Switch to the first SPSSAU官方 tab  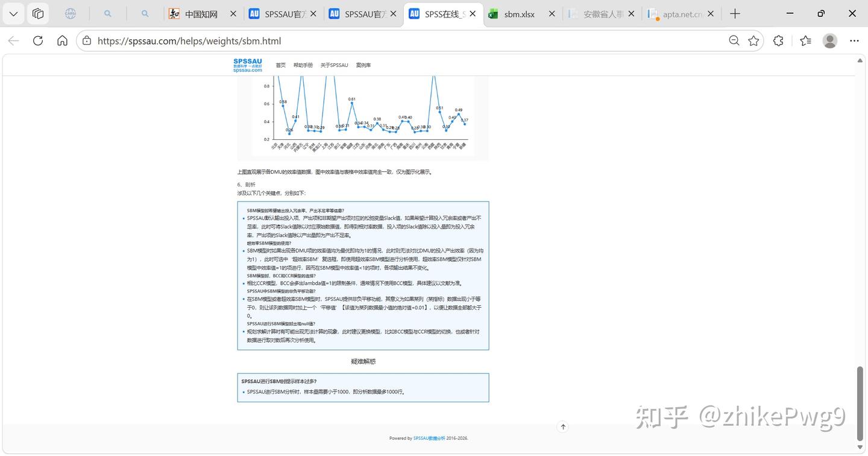click(283, 14)
